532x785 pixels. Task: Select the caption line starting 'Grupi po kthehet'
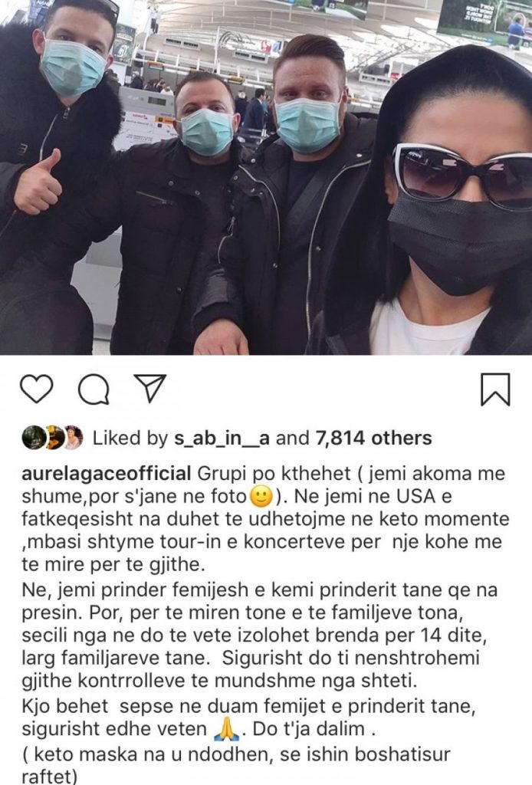[263, 474]
